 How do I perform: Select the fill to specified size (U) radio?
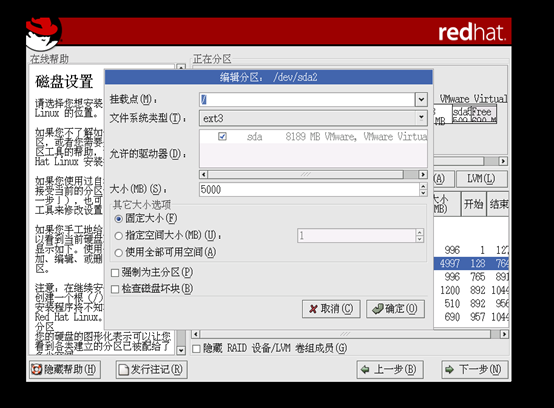(119, 236)
